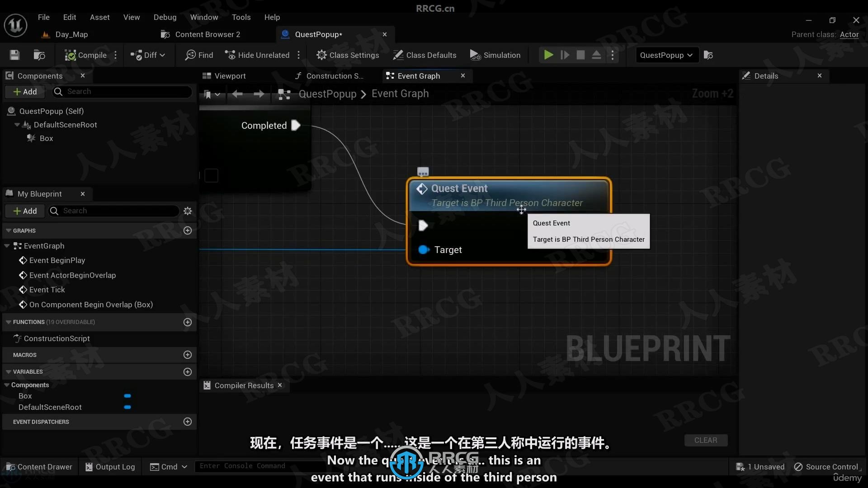Image resolution: width=868 pixels, height=488 pixels.
Task: Open Class Settings
Action: click(348, 55)
